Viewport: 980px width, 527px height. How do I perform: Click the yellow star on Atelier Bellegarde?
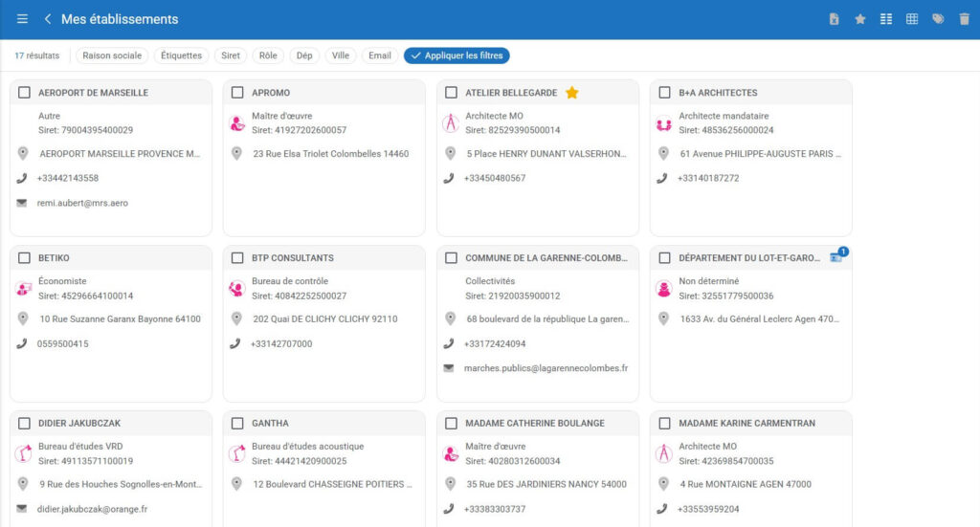(571, 93)
